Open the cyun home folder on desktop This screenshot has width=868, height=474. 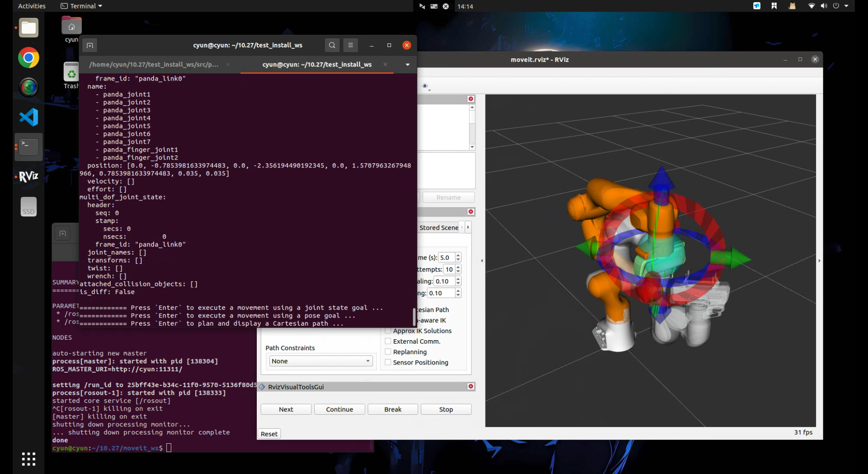coord(71,30)
